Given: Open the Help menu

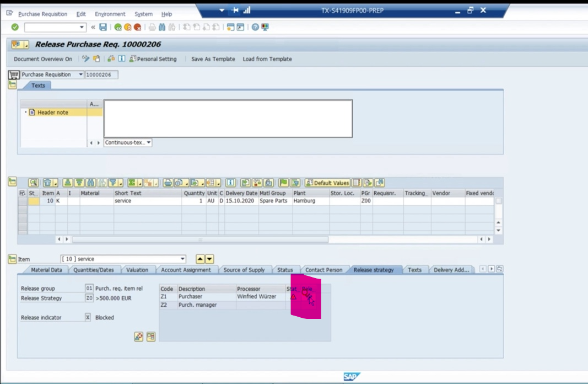Looking at the screenshot, I should [x=166, y=14].
